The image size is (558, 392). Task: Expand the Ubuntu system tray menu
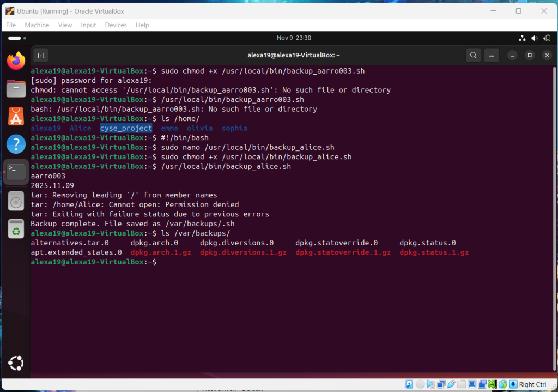pos(534,38)
